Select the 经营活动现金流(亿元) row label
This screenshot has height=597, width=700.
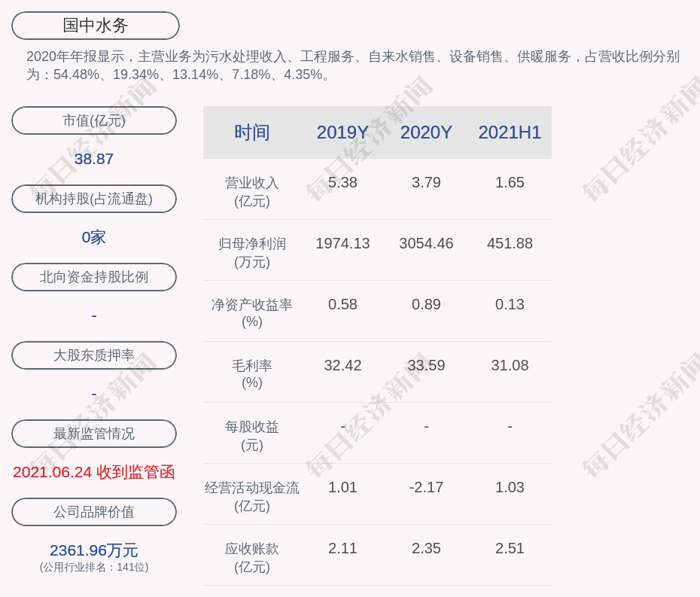pyautogui.click(x=252, y=497)
